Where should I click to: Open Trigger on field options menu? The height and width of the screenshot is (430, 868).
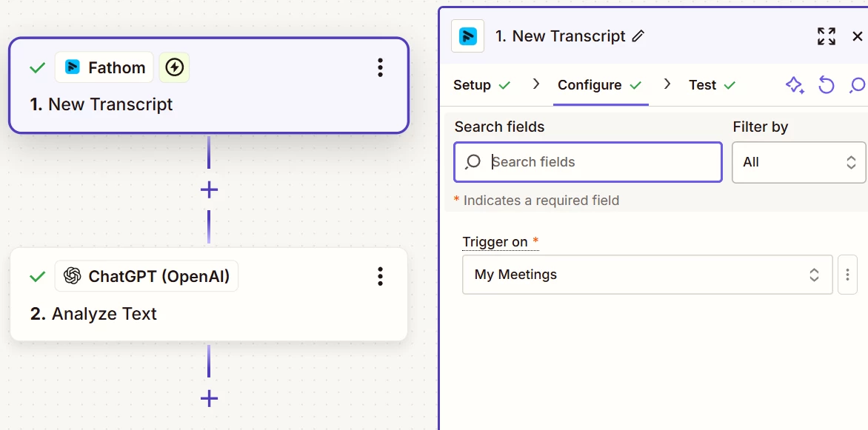847,275
